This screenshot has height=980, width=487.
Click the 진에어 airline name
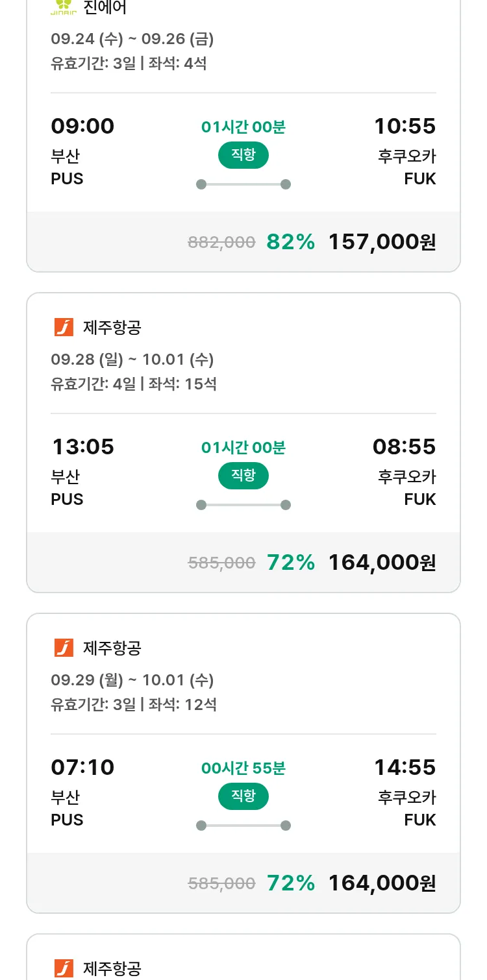coord(105,8)
